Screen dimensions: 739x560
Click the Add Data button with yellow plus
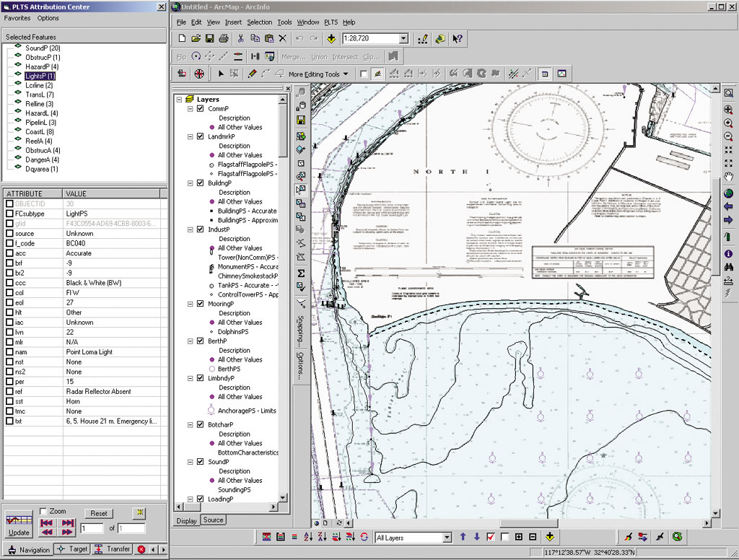(331, 38)
